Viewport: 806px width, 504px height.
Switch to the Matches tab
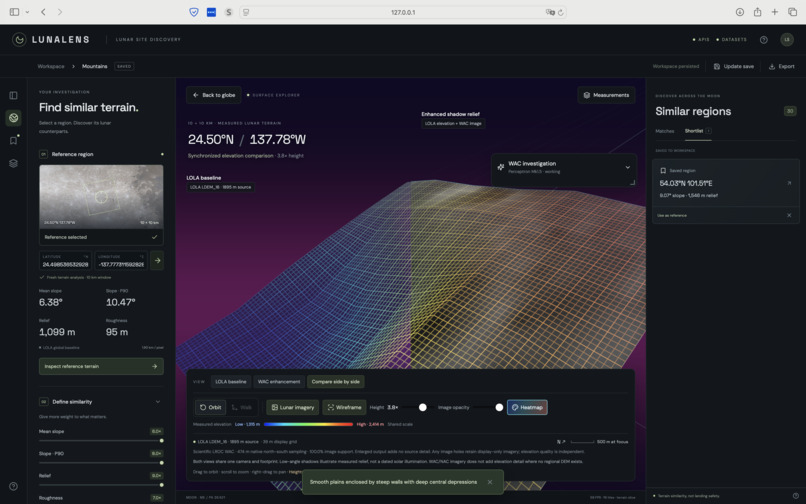pyautogui.click(x=665, y=131)
